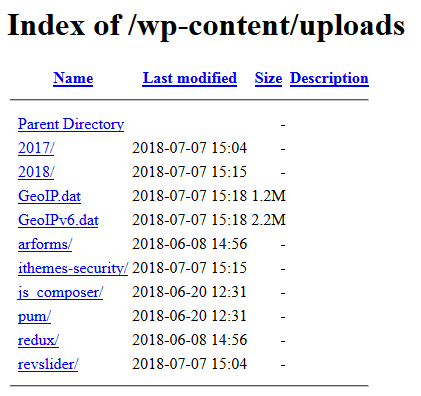Go to Parent Directory

pyautogui.click(x=71, y=124)
